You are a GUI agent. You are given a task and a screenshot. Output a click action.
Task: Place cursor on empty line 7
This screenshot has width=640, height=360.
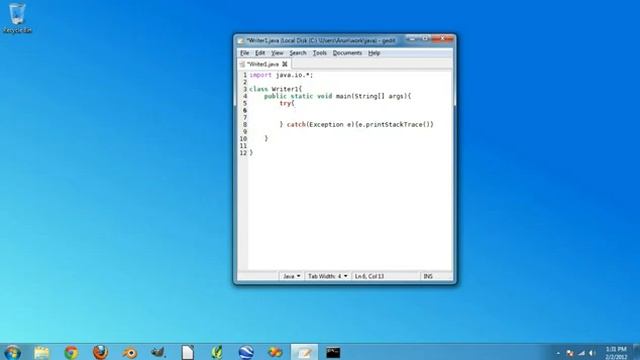tap(350, 118)
